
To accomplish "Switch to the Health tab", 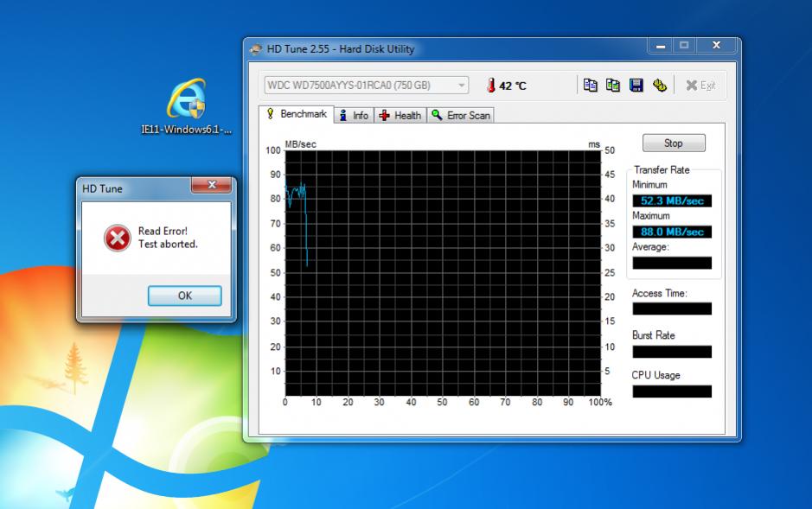I will click(x=400, y=115).
